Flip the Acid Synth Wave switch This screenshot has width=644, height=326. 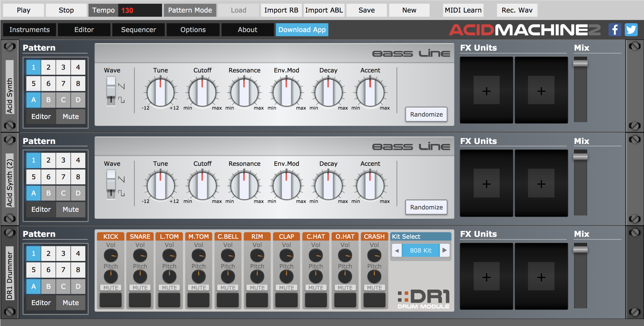(111, 91)
